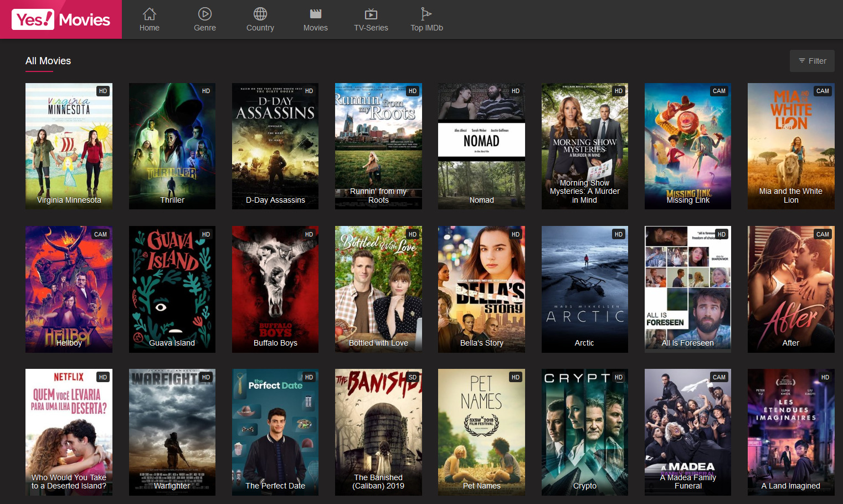Click the Yes! Movies logo
Image resolution: width=843 pixels, height=504 pixels.
(61, 19)
